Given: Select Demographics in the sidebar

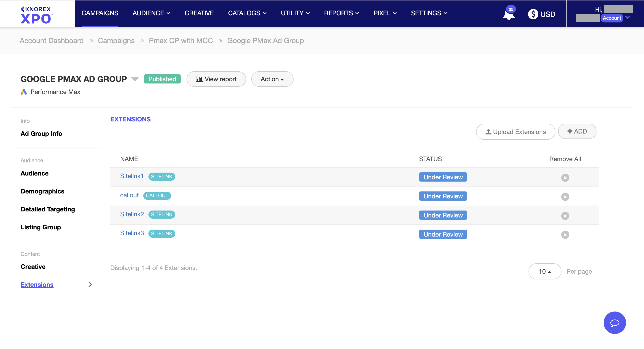Looking at the screenshot, I should [43, 191].
